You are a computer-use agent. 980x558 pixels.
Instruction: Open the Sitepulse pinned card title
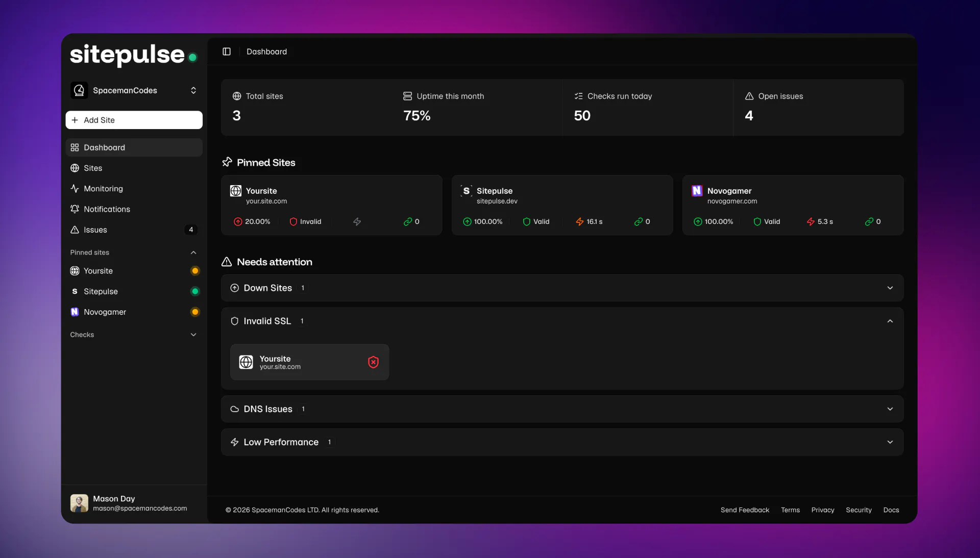(x=495, y=191)
